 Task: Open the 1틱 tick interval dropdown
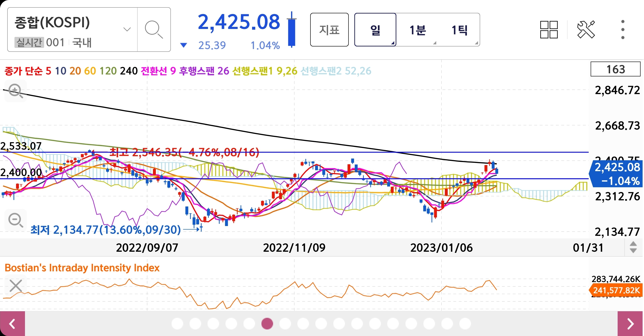460,30
